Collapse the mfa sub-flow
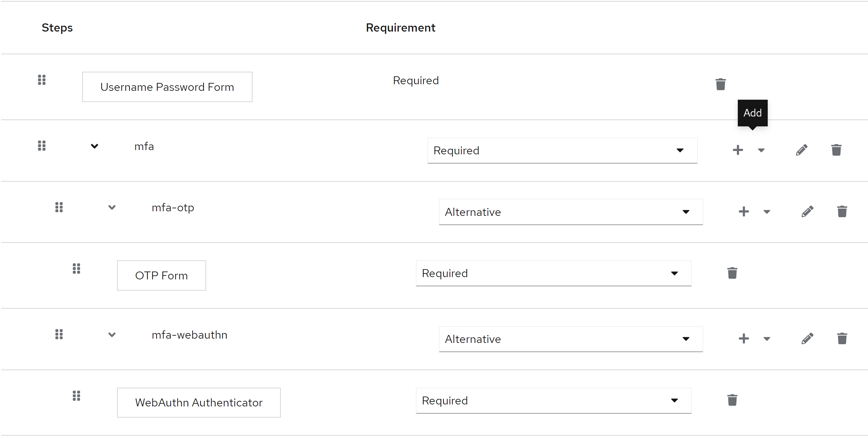This screenshot has width=868, height=438. pos(94,146)
